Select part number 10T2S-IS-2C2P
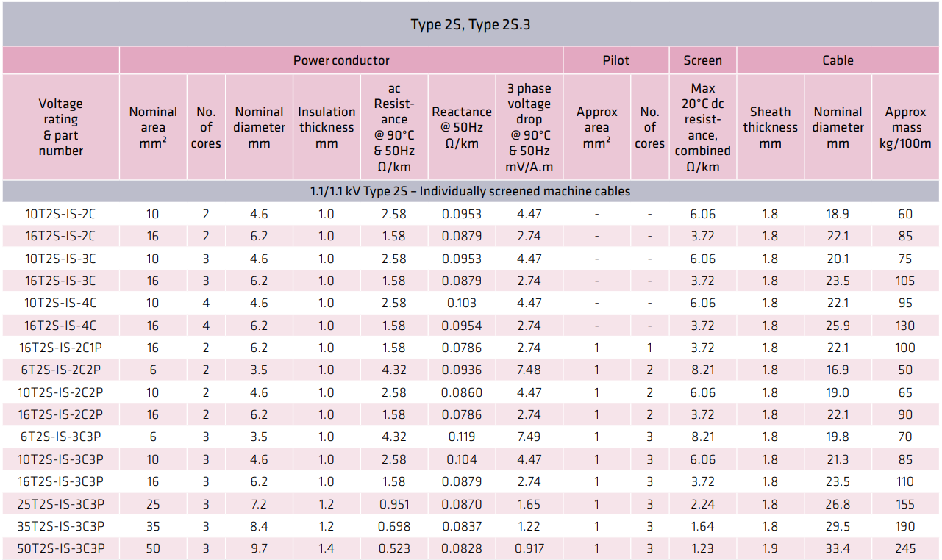 pyautogui.click(x=61, y=392)
